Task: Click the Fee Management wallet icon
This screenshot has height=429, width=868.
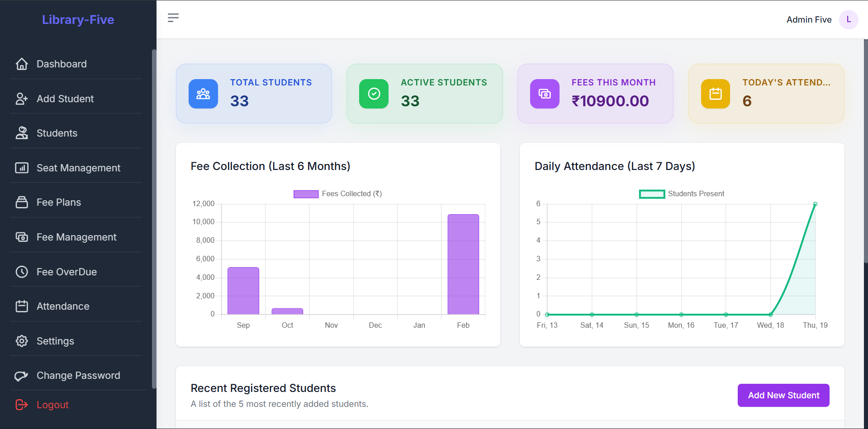Action: [22, 236]
